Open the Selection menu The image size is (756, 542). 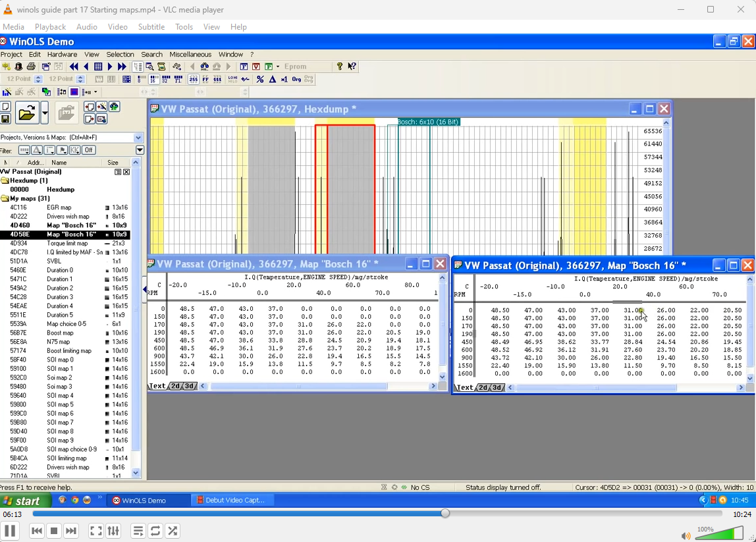pyautogui.click(x=120, y=55)
